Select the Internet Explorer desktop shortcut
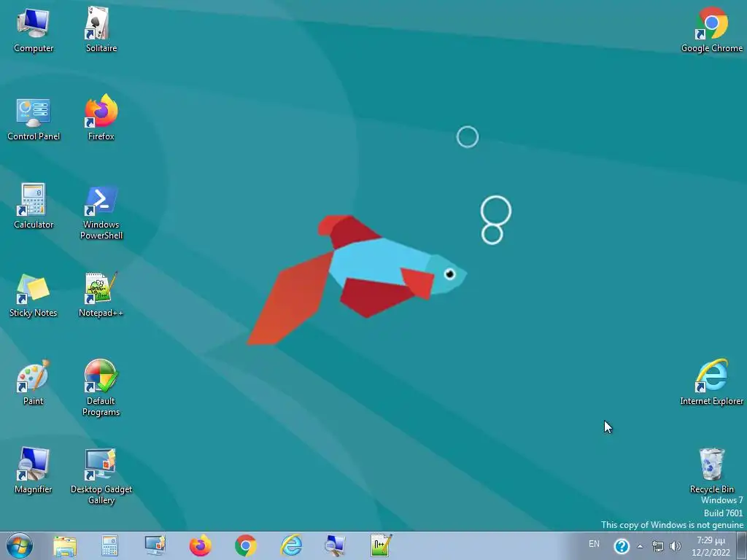This screenshot has height=560, width=747. [711, 384]
